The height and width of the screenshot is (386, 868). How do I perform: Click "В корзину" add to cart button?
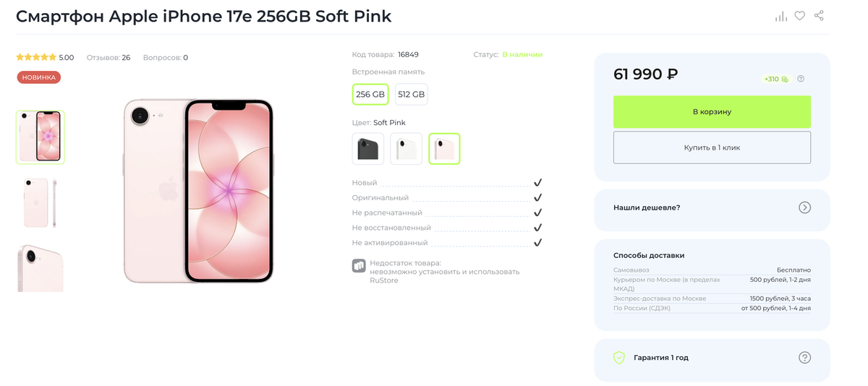click(712, 112)
